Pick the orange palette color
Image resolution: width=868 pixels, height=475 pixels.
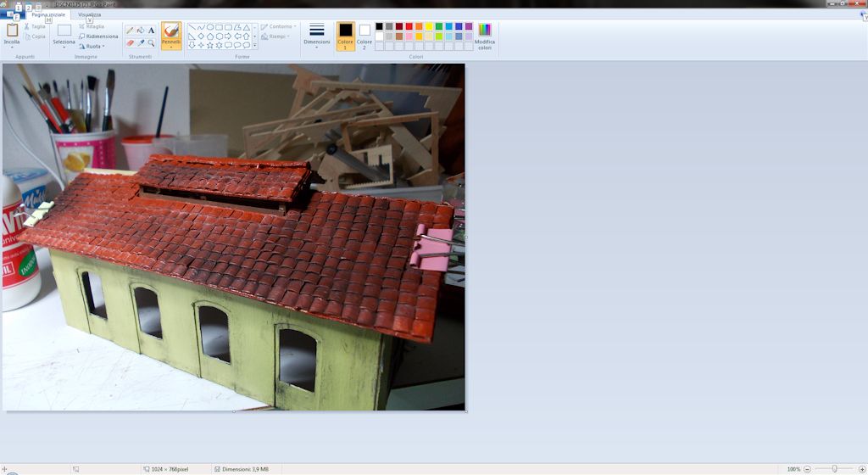click(x=419, y=26)
